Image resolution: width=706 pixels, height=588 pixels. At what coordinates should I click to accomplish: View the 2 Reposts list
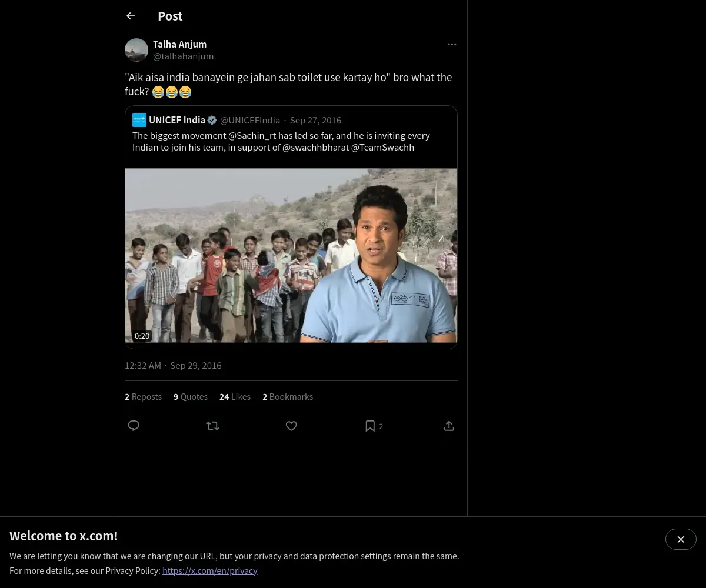(x=143, y=397)
